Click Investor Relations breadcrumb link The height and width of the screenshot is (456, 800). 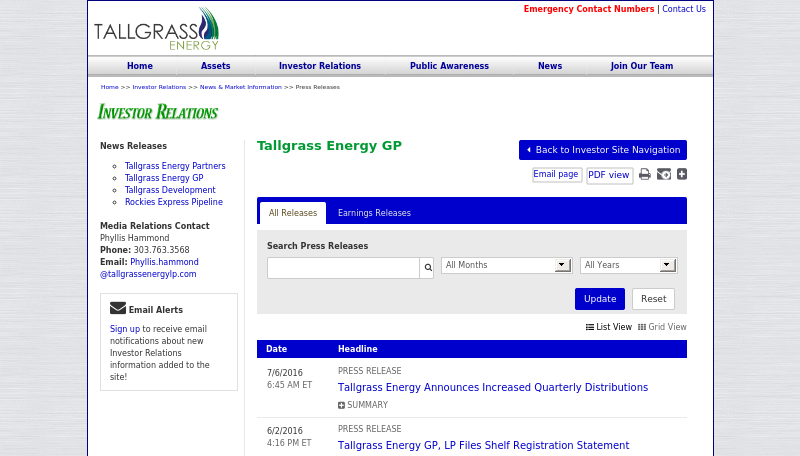[159, 87]
